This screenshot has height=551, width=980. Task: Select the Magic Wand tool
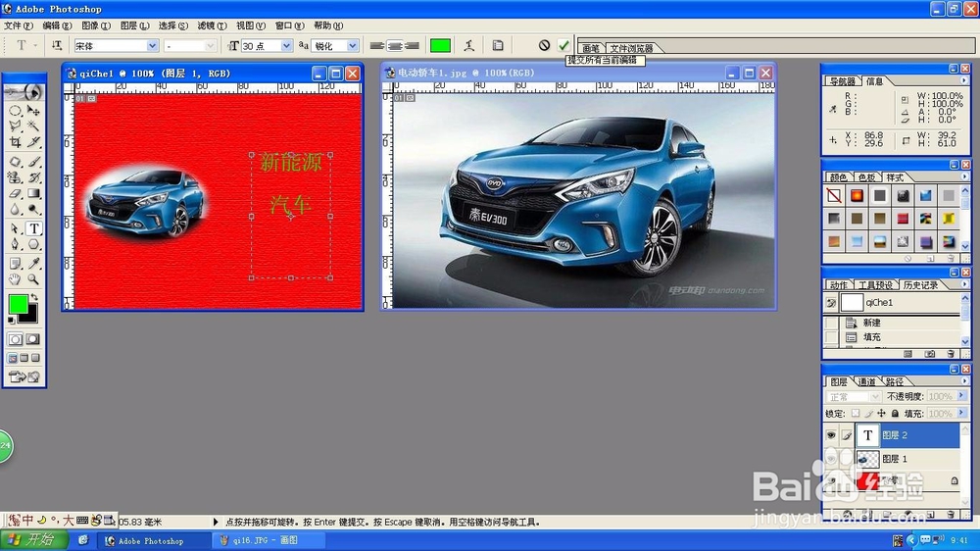coord(33,126)
